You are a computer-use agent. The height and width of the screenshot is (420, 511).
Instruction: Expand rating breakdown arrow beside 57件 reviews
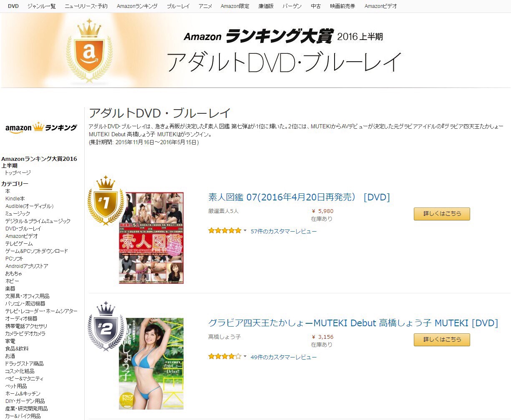[245, 231]
